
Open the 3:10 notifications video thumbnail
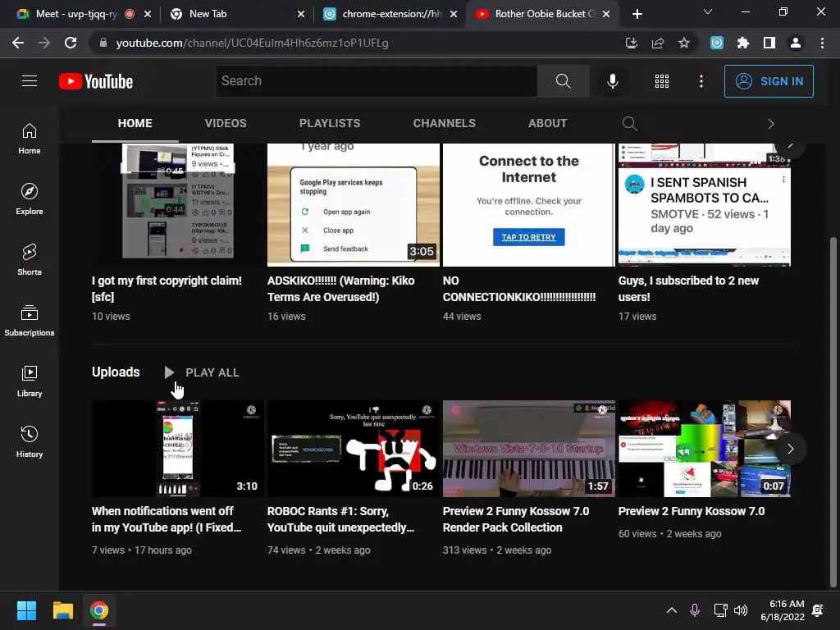click(177, 449)
